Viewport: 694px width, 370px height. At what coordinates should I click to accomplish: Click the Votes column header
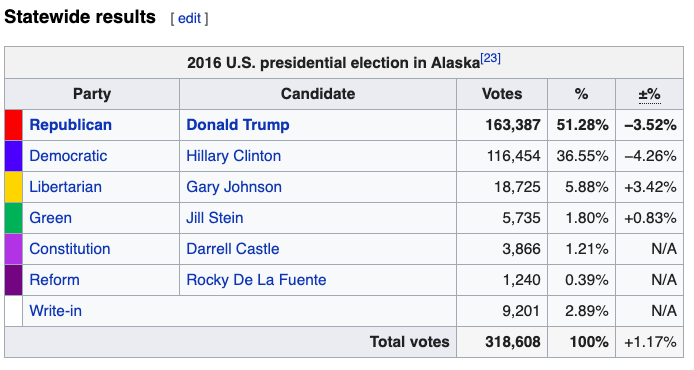502,94
